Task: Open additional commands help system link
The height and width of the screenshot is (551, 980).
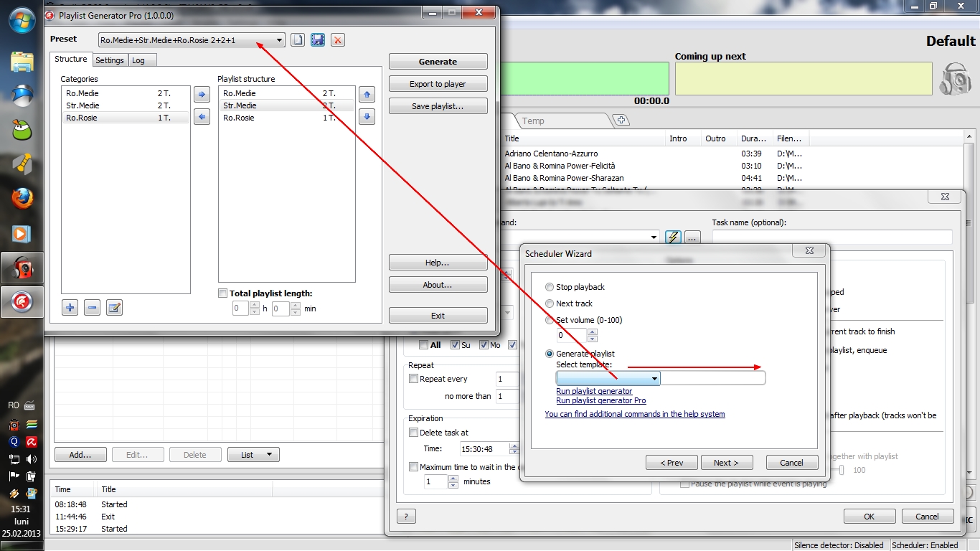Action: (x=635, y=414)
